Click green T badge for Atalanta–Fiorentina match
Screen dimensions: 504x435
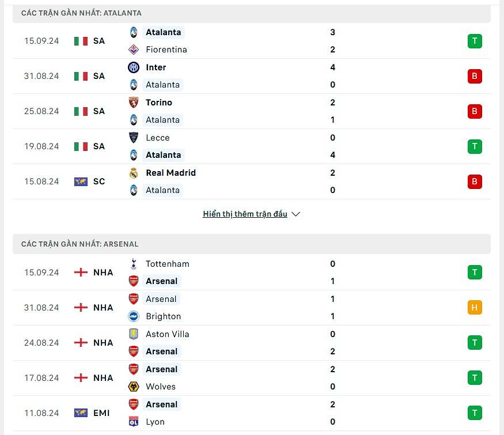(x=475, y=41)
